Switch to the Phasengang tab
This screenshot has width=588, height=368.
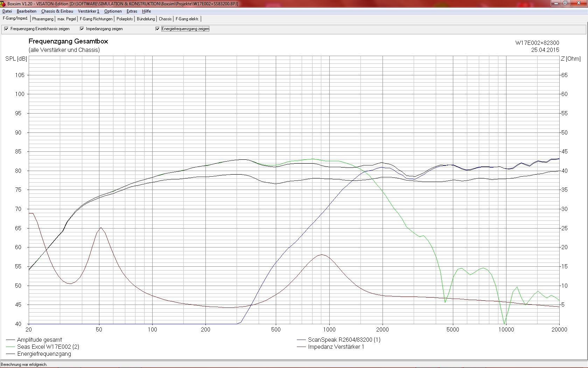pyautogui.click(x=43, y=19)
